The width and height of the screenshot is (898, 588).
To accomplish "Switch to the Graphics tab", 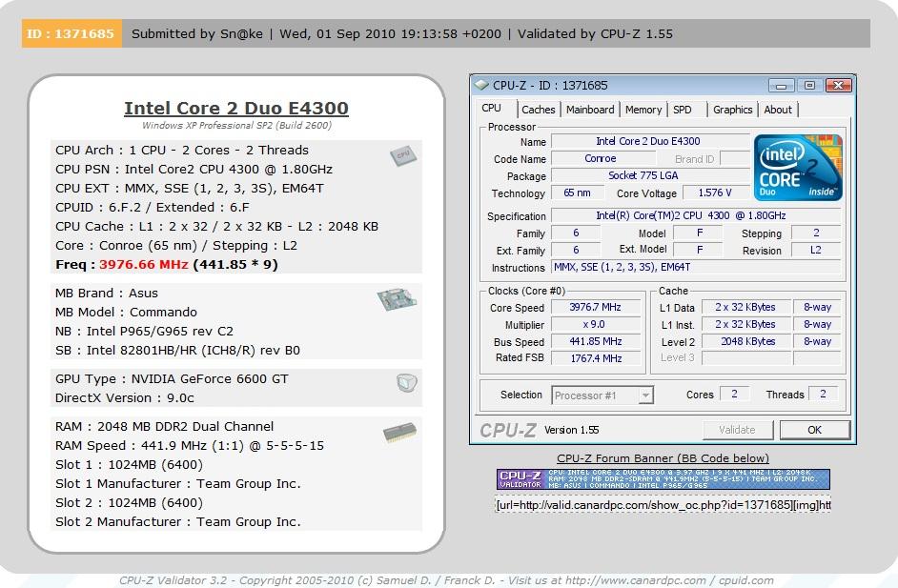I will tap(732, 110).
